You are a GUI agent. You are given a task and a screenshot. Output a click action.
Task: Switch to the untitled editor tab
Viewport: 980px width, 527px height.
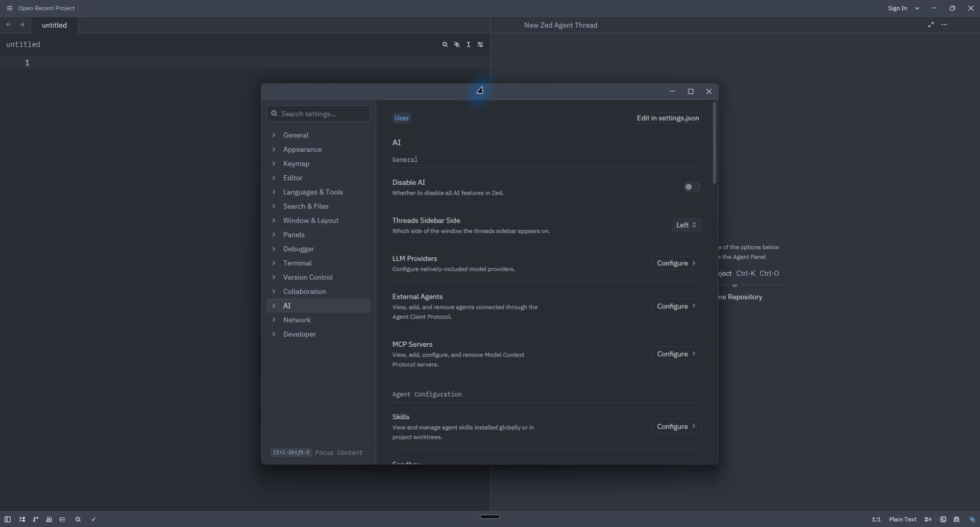[x=55, y=25]
